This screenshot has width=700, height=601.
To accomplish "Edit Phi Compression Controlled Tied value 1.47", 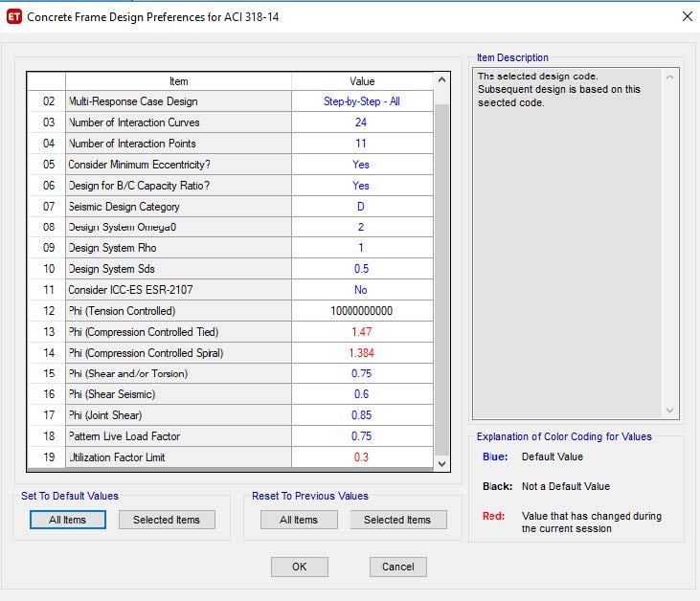I will 362,331.
